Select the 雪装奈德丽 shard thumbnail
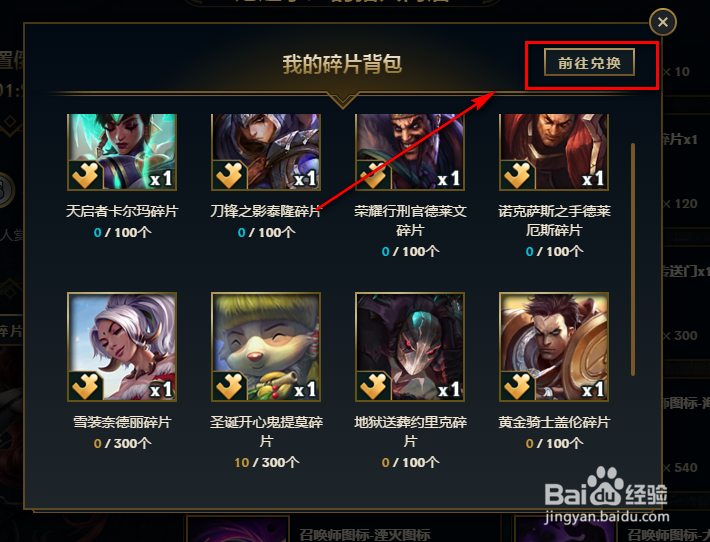The image size is (710, 542). click(x=122, y=346)
